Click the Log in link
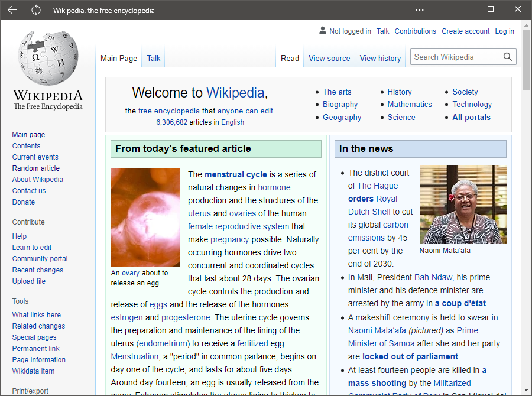The width and height of the screenshot is (532, 396). [504, 31]
